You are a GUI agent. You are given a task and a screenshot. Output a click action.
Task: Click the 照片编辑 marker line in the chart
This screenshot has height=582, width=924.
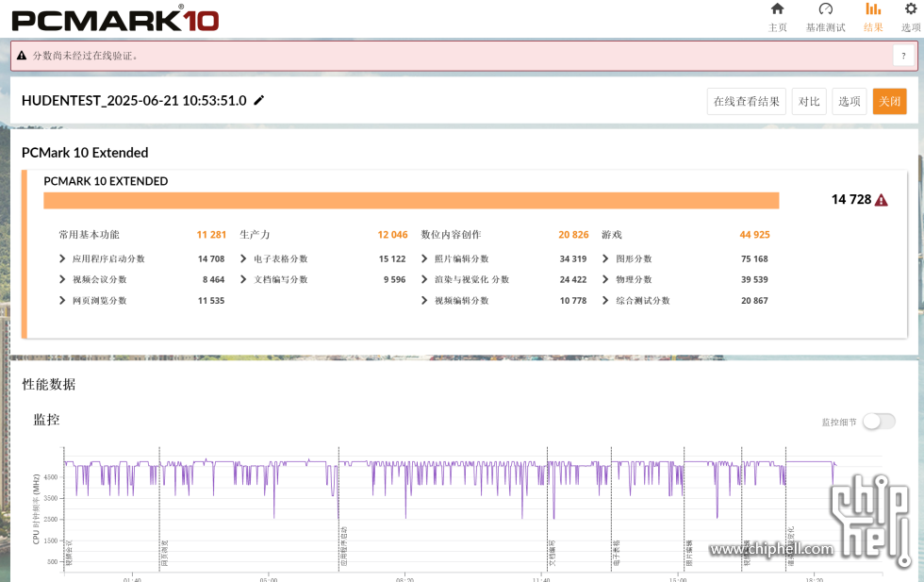(x=685, y=507)
